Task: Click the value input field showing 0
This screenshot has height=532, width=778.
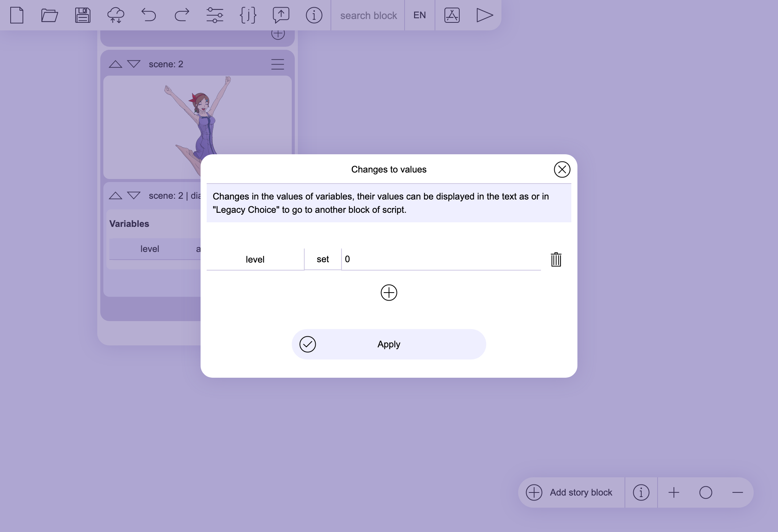Action: click(x=441, y=259)
